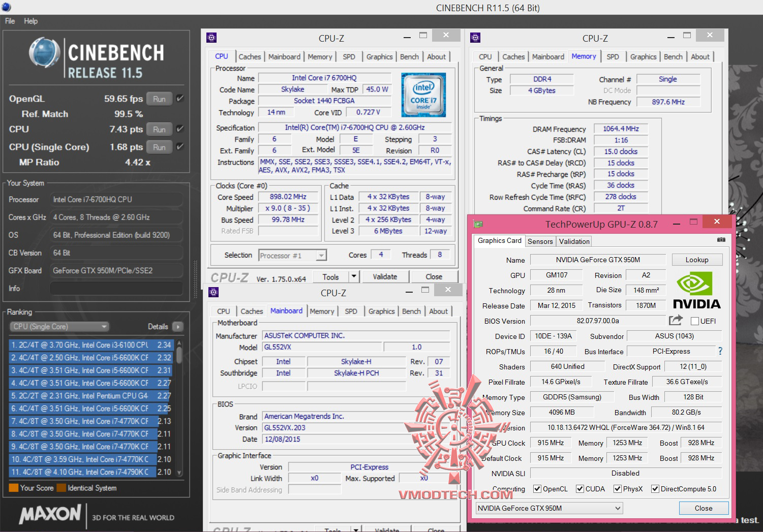Toggle the OpenCL checkbox

(x=537, y=489)
